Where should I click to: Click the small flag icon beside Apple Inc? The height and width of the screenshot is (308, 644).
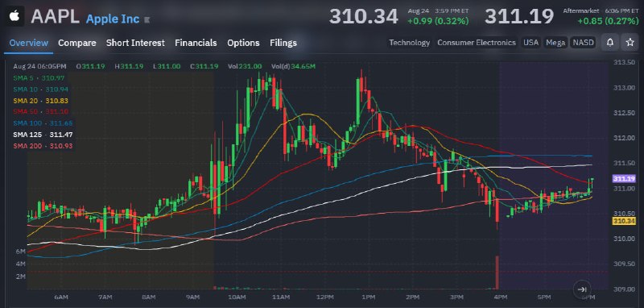(x=147, y=19)
